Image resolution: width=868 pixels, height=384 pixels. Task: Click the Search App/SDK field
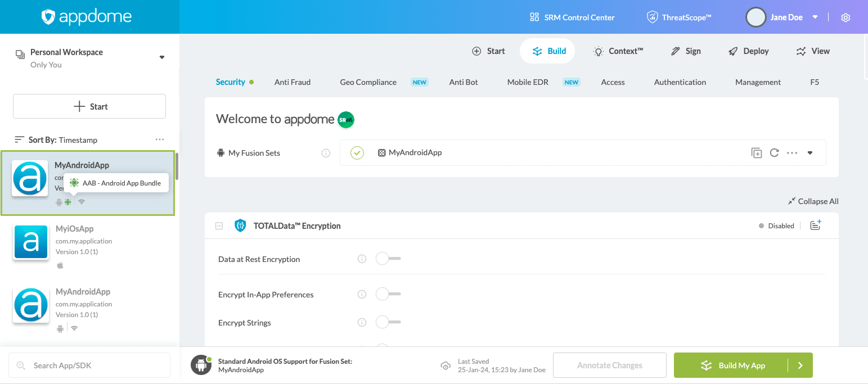(89, 365)
